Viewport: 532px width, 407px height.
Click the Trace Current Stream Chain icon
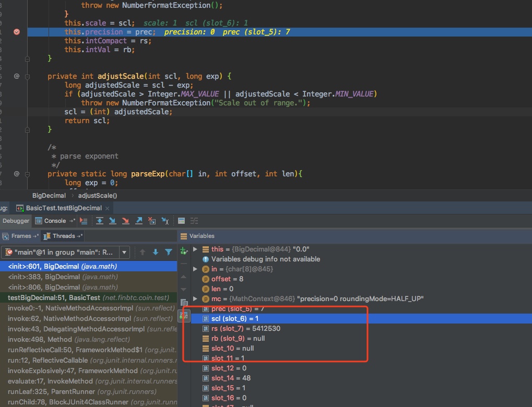coord(194,221)
